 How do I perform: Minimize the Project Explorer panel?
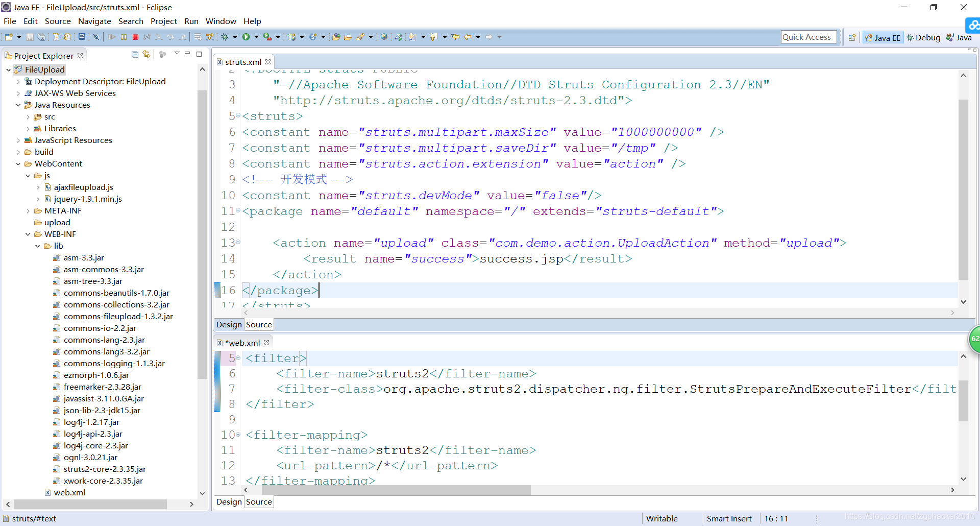point(187,53)
